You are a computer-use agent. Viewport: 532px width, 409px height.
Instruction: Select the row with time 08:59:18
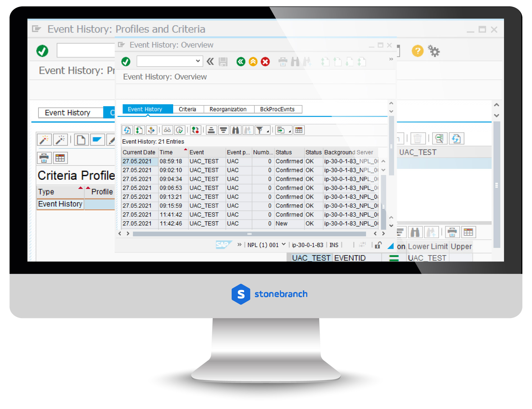point(250,161)
